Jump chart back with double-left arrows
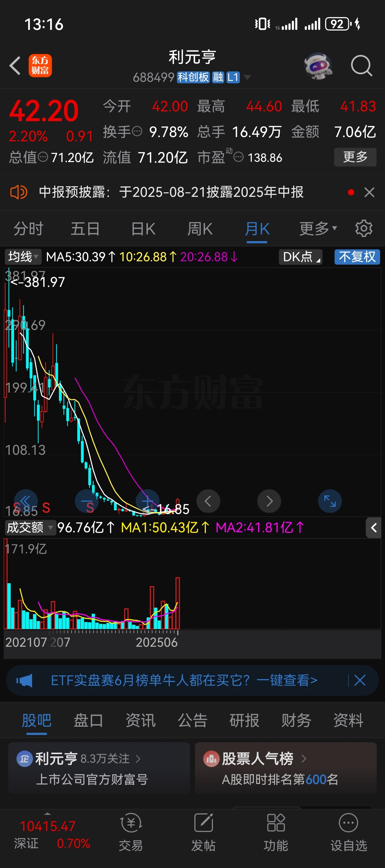The image size is (385, 868). click(x=26, y=501)
